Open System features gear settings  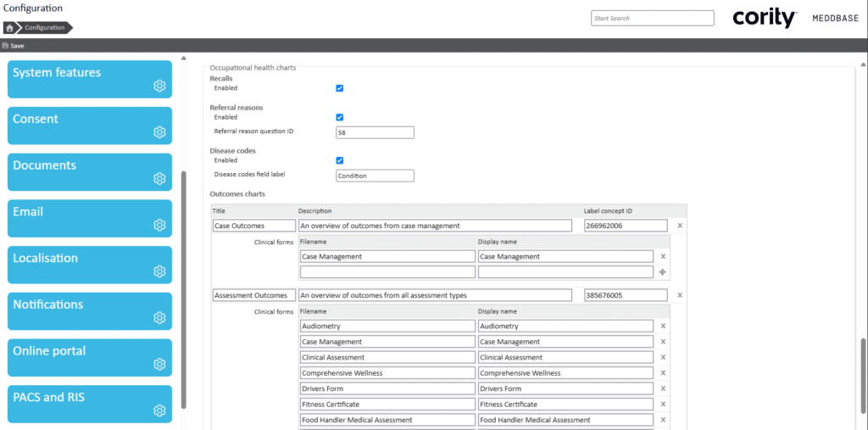point(159,86)
